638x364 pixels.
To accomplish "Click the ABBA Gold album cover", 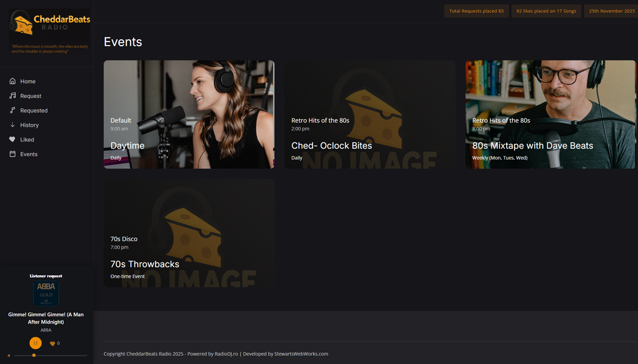I will pyautogui.click(x=46, y=293).
